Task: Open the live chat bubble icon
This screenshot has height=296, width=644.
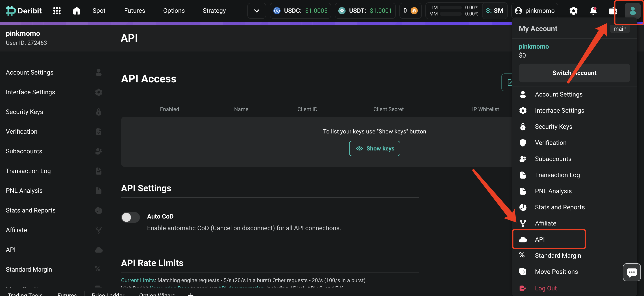Action: (x=631, y=272)
